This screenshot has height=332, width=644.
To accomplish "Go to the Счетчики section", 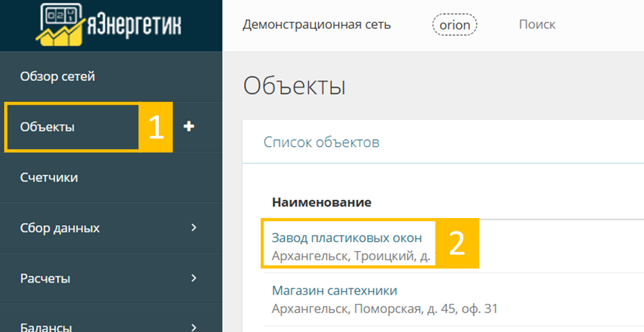I will (x=49, y=177).
